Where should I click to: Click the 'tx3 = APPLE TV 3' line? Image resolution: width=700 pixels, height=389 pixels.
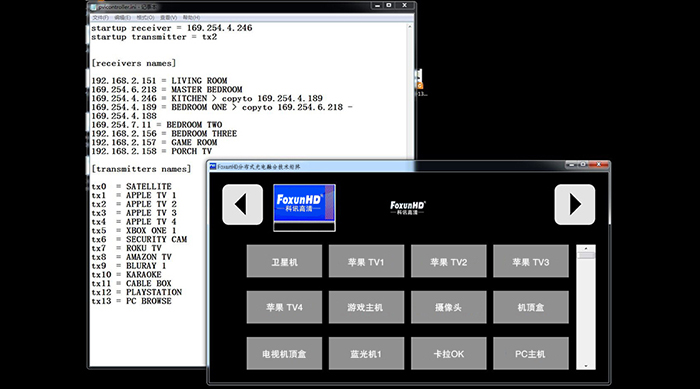(134, 213)
